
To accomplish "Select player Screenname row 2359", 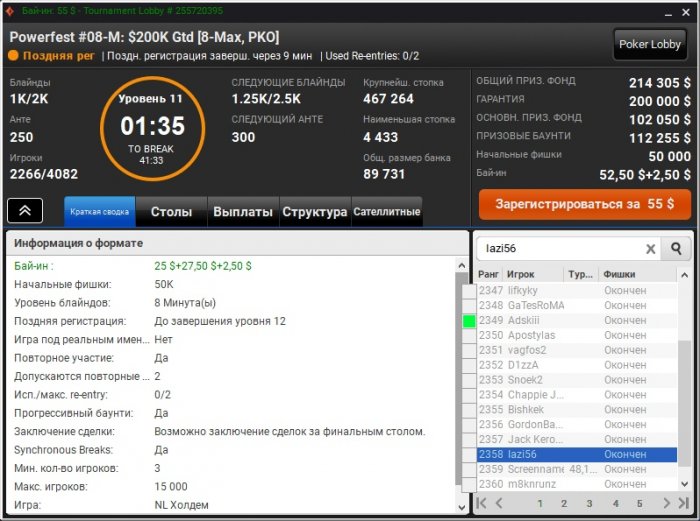I will tap(577, 469).
